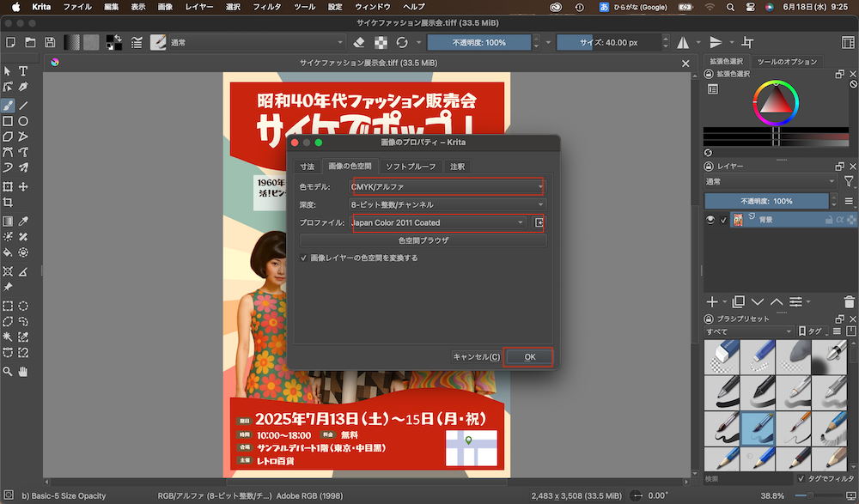This screenshot has height=504, width=859.
Task: Select the Move tool
Action: pos(23,187)
